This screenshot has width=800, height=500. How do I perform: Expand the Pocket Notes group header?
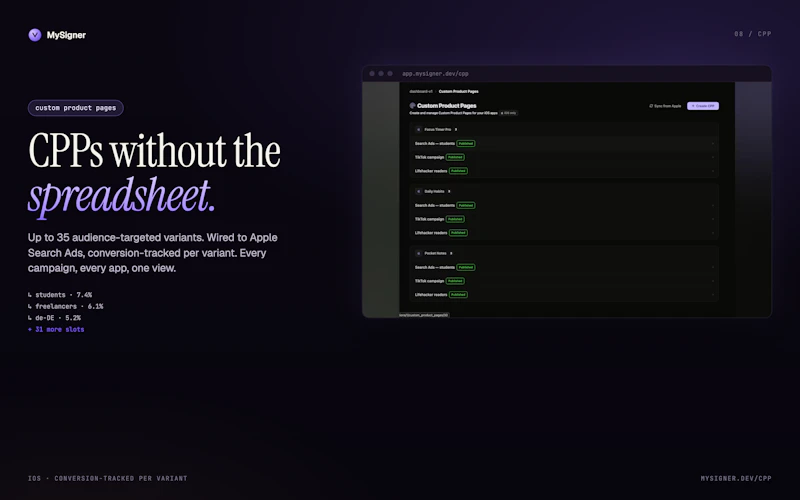[x=564, y=253]
